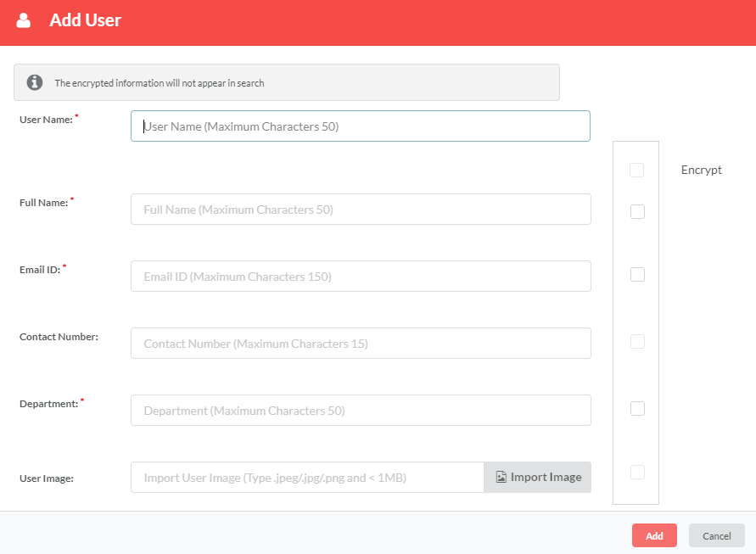Viewport: 756px width, 554px height.
Task: Tick the Encrypt checkbox for Full Name
Action: click(x=637, y=211)
